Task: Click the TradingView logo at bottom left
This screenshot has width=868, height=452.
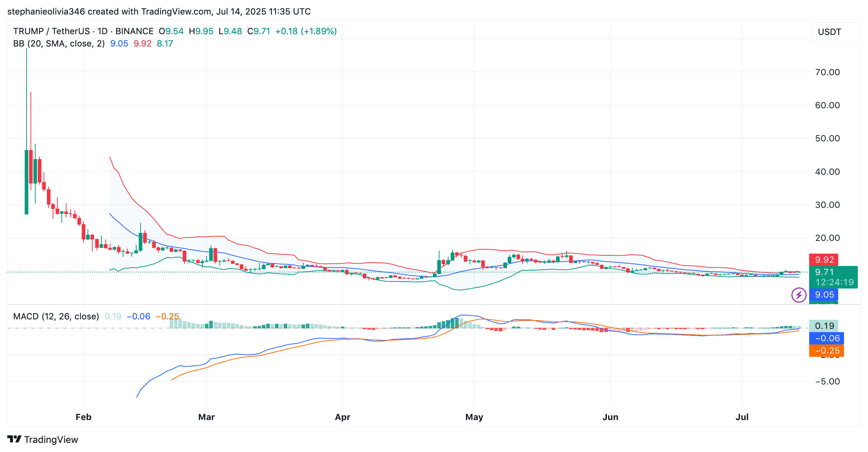Action: 43,440
